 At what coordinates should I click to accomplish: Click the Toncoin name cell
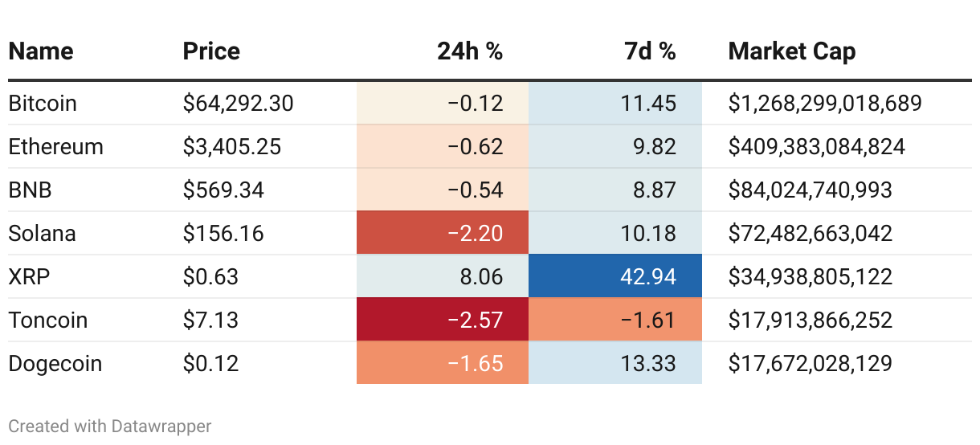click(48, 320)
